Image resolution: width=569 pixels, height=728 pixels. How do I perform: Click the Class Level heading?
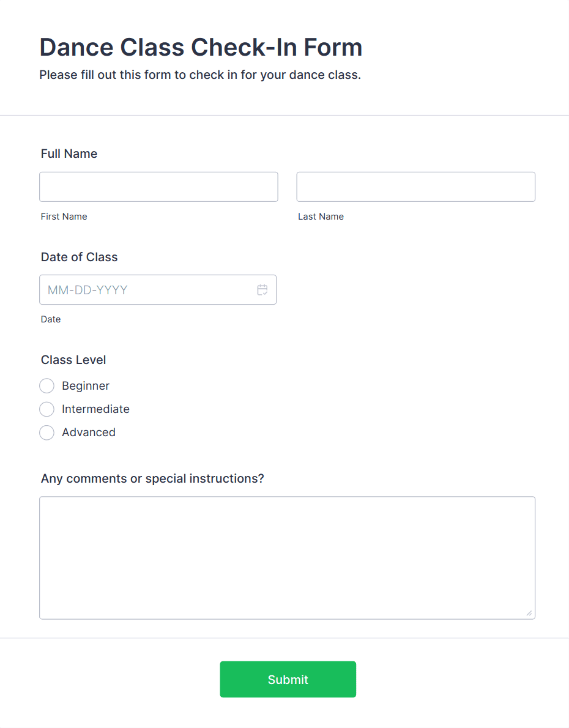(73, 360)
